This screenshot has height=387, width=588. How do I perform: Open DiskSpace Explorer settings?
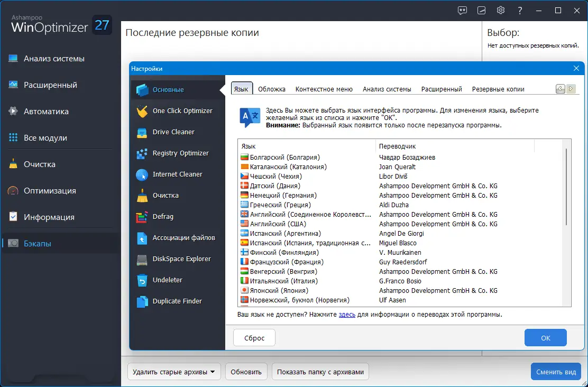click(x=177, y=259)
